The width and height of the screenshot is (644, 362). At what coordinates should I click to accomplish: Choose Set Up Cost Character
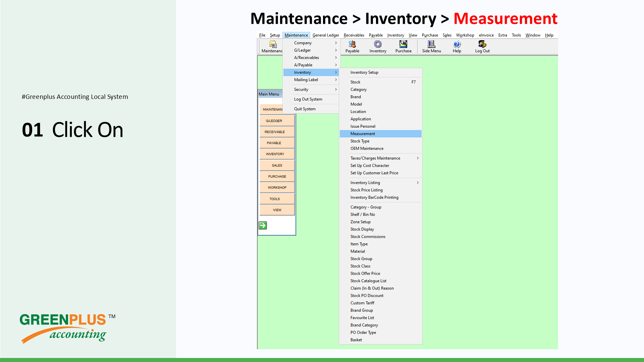pos(381,166)
